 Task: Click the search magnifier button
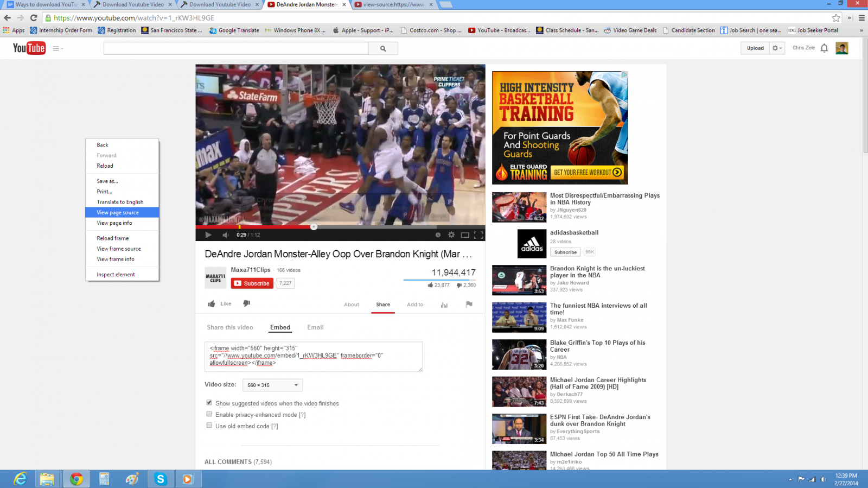pos(383,48)
